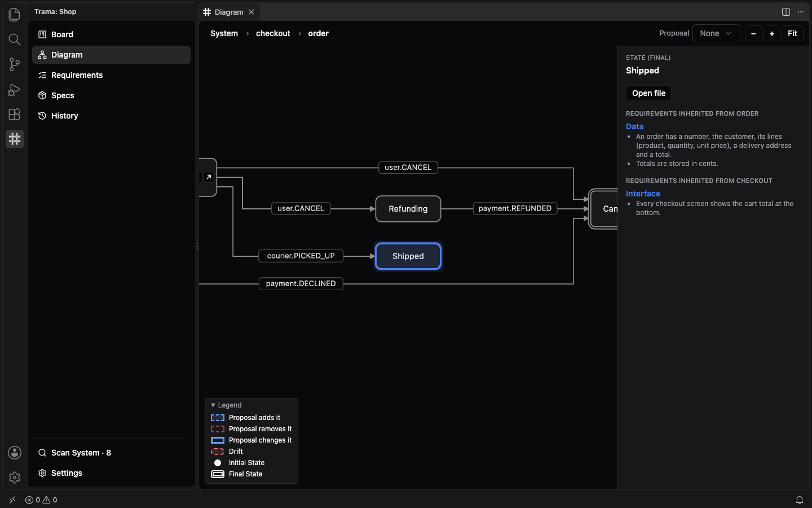The height and width of the screenshot is (508, 812).
Task: Select the Refunding state node
Action: (x=408, y=209)
